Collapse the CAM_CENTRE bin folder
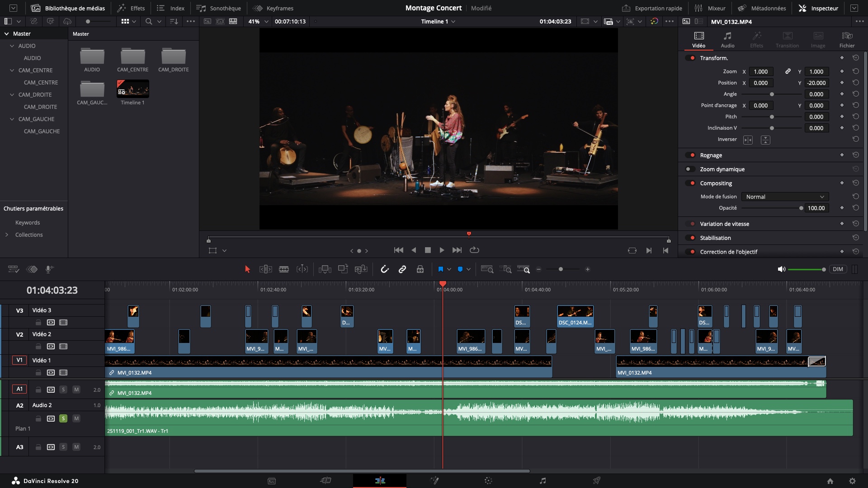The width and height of the screenshot is (868, 488). coord(12,70)
